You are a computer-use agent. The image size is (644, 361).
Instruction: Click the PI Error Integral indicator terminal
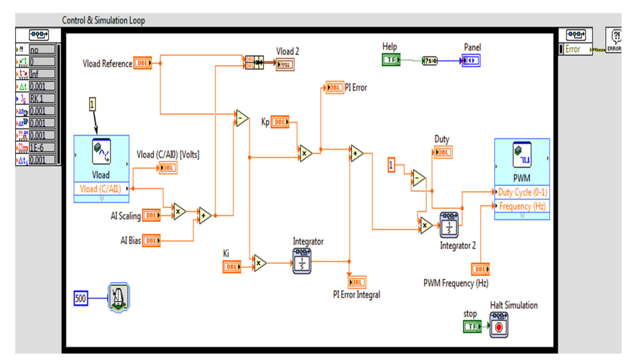[357, 282]
